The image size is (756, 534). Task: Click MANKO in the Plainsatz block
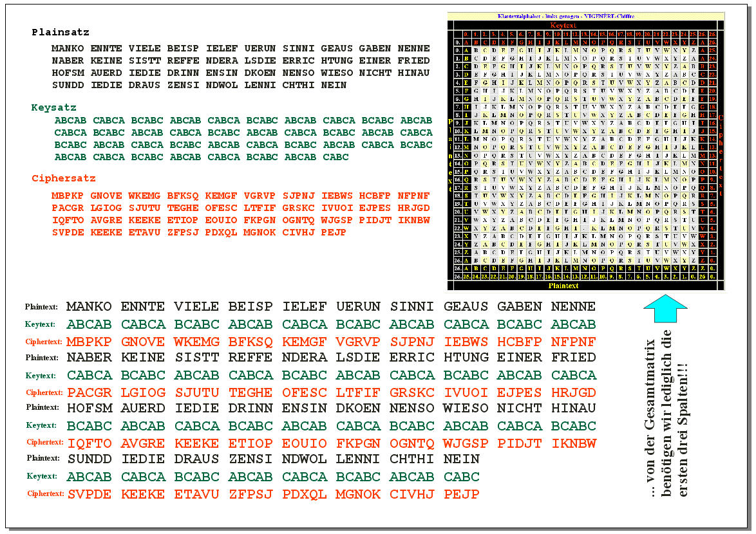point(68,49)
